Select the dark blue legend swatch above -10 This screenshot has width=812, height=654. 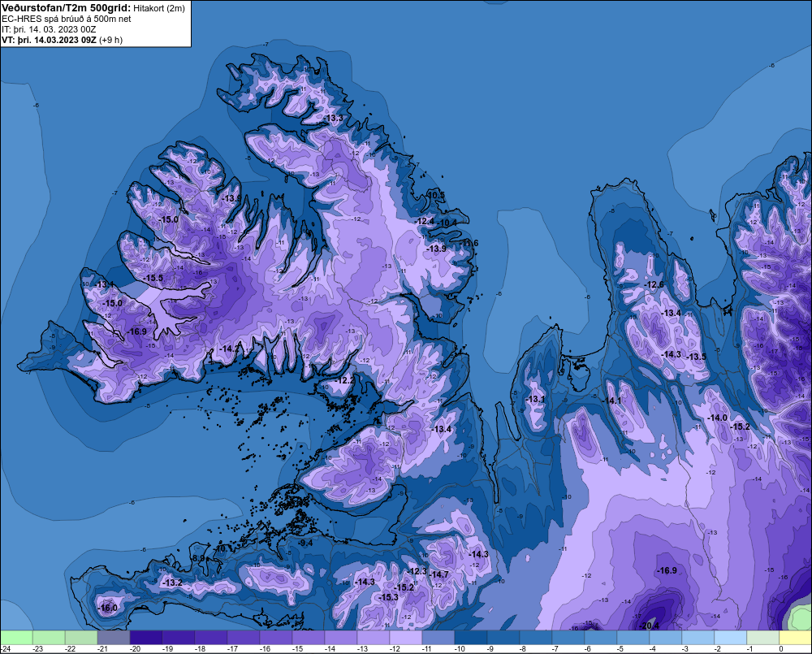(471, 638)
